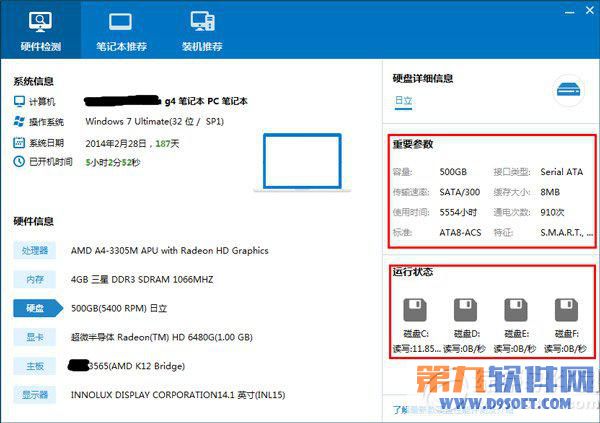
Task: Click the AMD A4-3305M APU processor text
Action: 170,251
